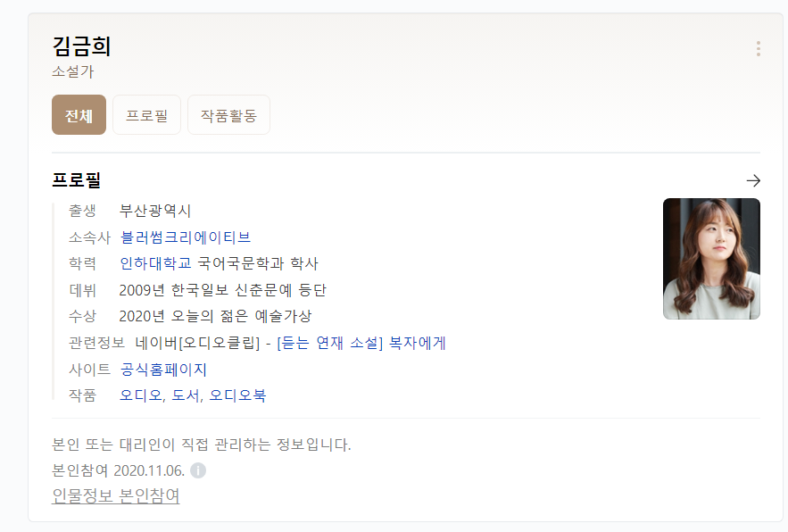
Task: Click the 김금희 name title
Action: click(x=81, y=46)
